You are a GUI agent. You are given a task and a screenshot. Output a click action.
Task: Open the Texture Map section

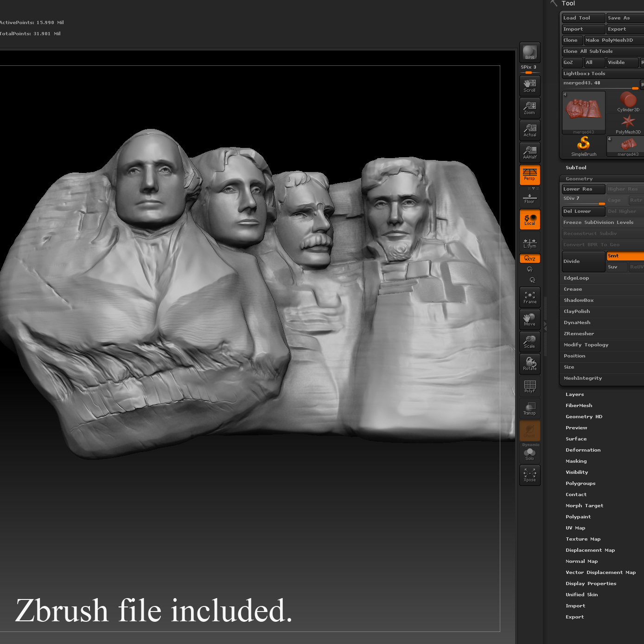pos(583,539)
